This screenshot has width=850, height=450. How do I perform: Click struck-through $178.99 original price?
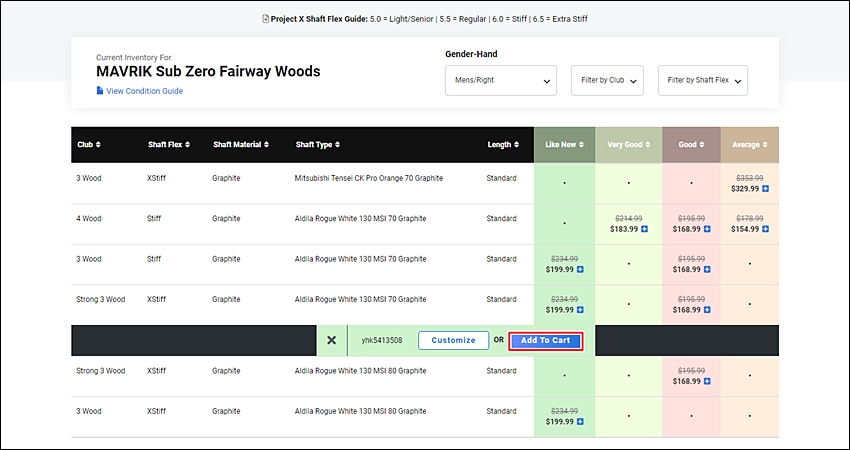(750, 218)
